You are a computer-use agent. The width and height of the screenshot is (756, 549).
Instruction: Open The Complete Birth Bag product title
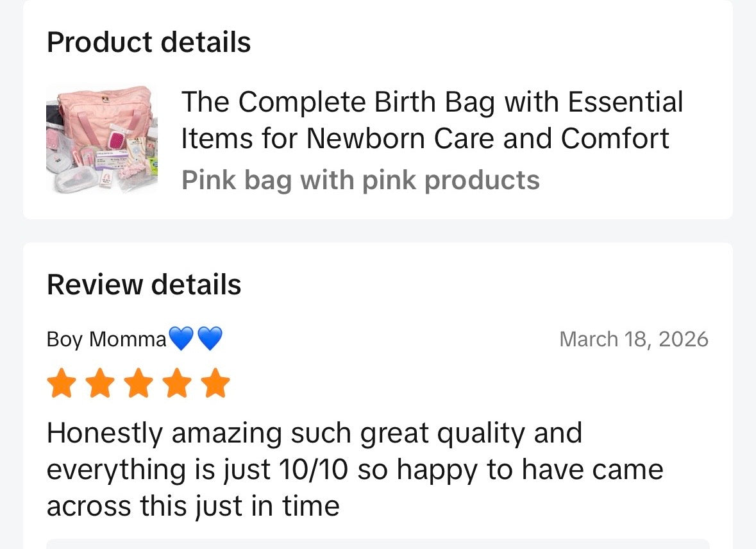click(x=432, y=103)
